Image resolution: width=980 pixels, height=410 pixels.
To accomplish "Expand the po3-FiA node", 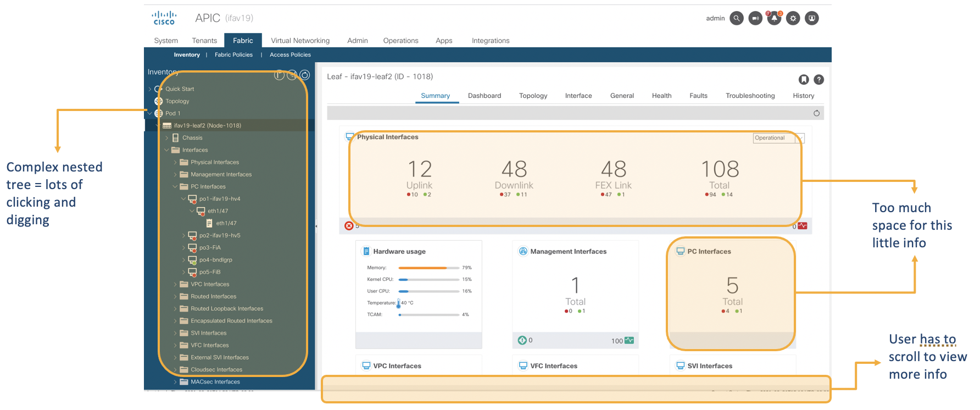I will [x=183, y=248].
